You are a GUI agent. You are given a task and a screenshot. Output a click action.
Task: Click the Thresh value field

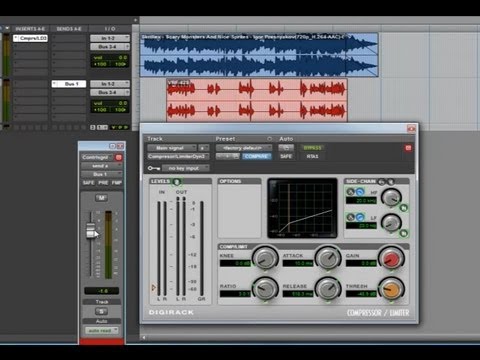coord(362,294)
